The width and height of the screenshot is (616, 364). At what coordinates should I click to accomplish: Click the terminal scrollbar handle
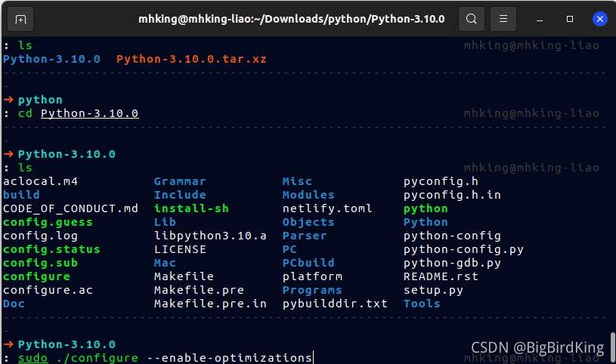click(612, 348)
